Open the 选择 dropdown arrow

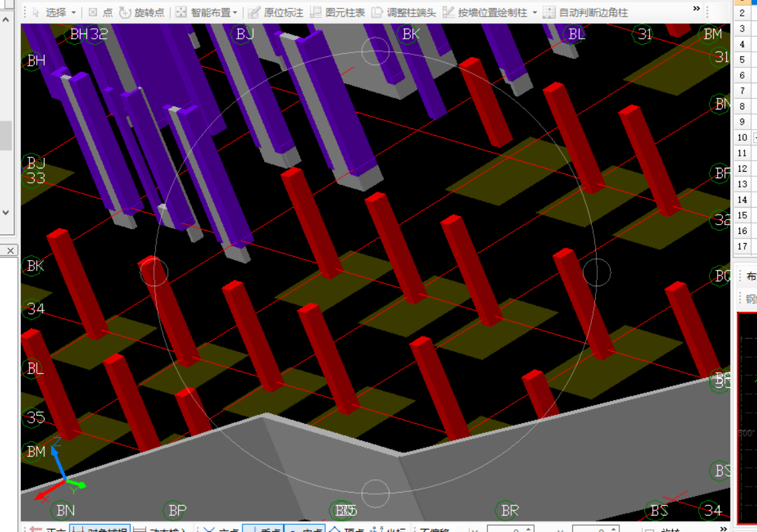point(73,12)
